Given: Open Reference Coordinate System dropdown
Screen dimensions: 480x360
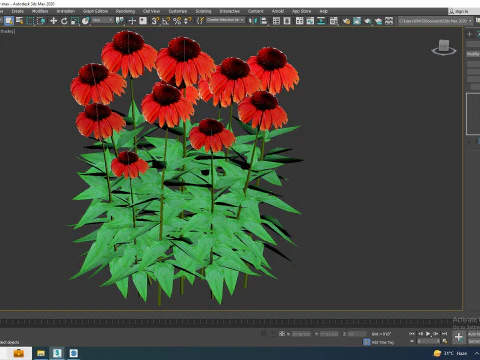Looking at the screenshot, I should (x=103, y=20).
